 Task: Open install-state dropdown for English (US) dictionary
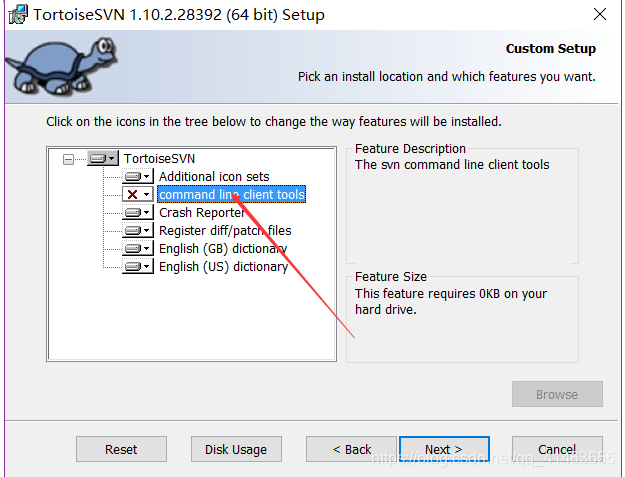138,266
